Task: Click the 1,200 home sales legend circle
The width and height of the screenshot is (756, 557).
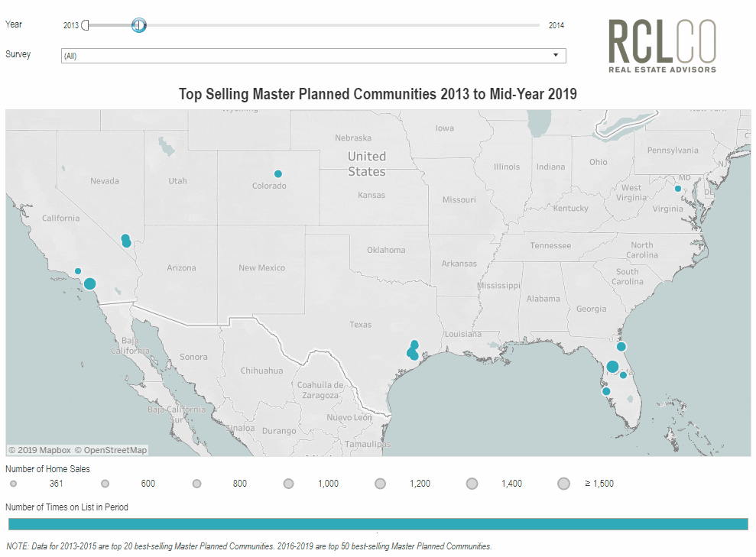Action: pos(381,484)
